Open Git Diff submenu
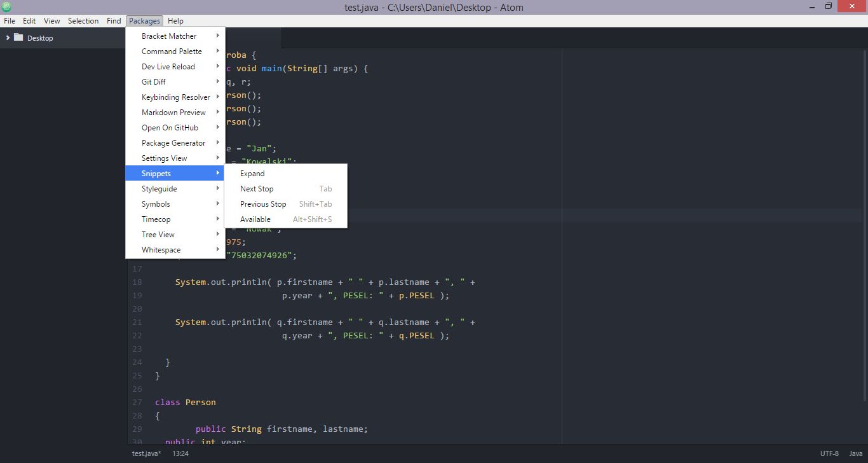The height and width of the screenshot is (463, 868). [175, 82]
